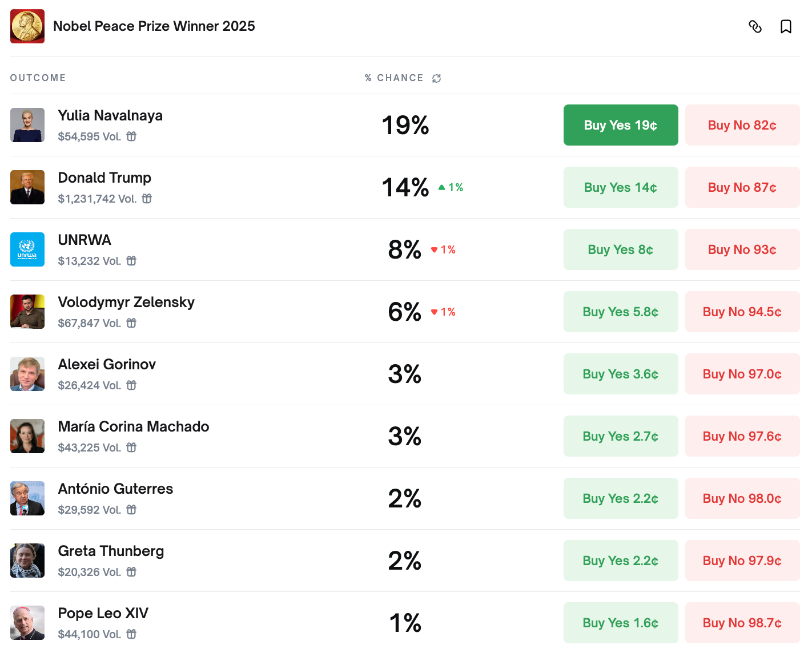
Task: Select the António Guterres outcome name
Action: point(115,489)
